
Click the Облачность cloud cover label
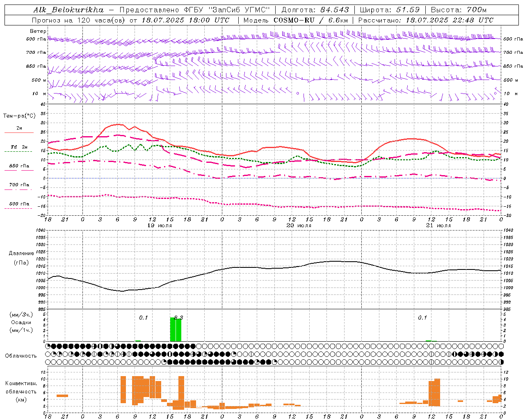coord(21,356)
